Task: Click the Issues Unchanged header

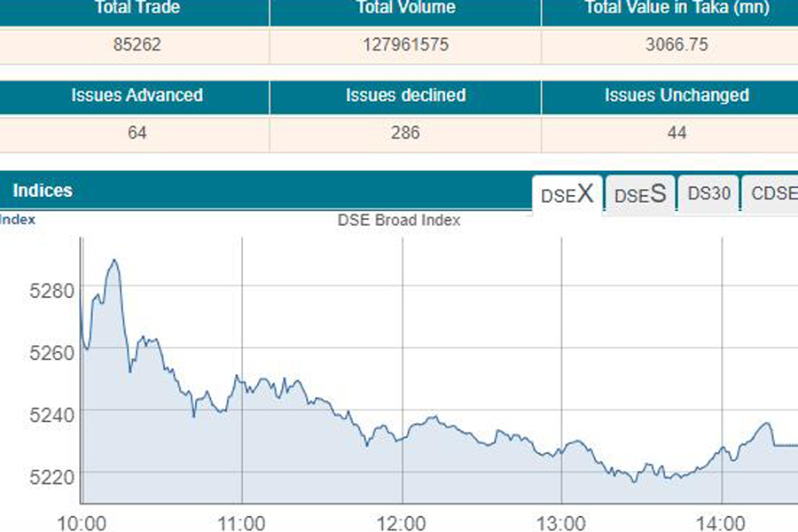Action: [x=677, y=96]
